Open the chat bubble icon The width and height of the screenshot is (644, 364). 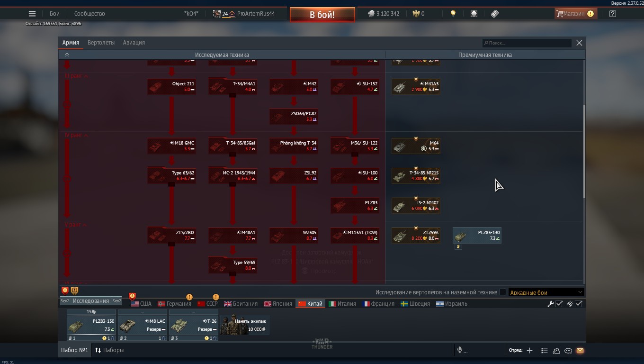568,351
